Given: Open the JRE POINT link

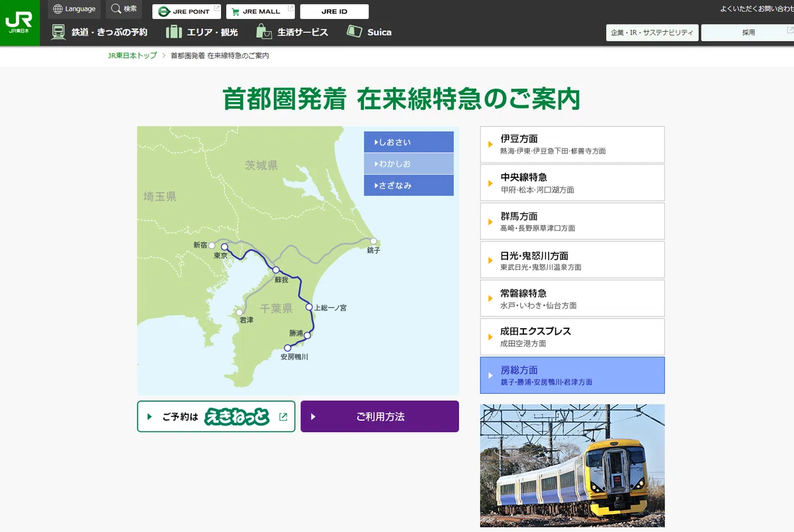Looking at the screenshot, I should (x=187, y=11).
